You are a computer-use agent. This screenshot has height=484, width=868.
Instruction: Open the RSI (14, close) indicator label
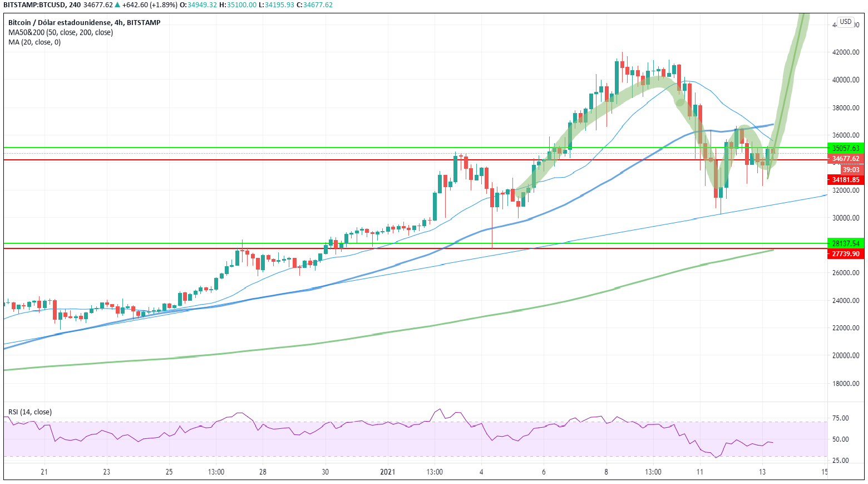tap(30, 412)
